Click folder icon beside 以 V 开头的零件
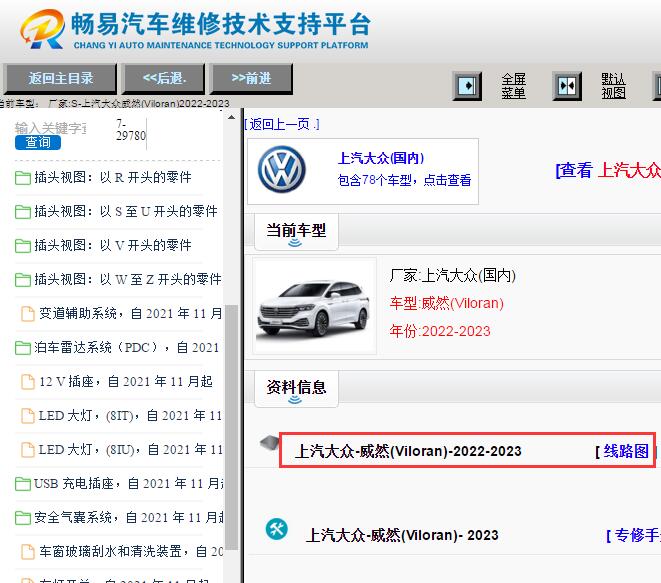Screen dimensions: 661x583 pyautogui.click(x=23, y=246)
